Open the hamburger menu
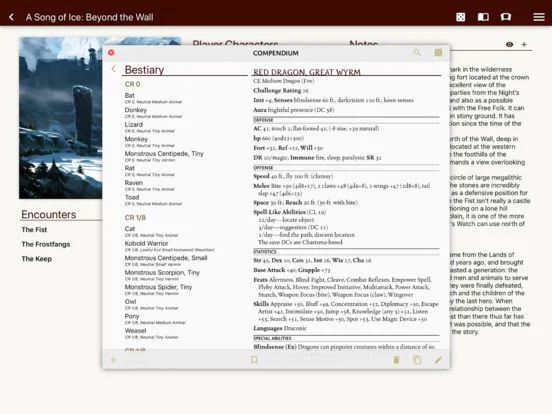The height and width of the screenshot is (414, 552). [x=539, y=17]
